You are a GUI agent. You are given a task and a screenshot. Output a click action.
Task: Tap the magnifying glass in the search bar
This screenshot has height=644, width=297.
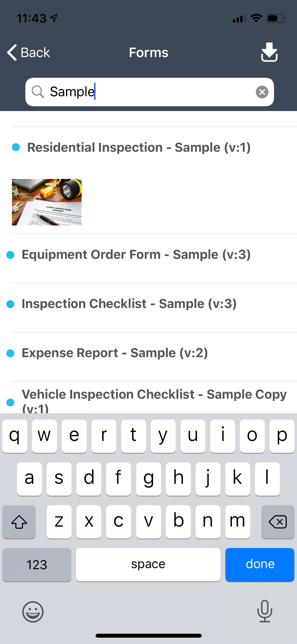tap(38, 92)
